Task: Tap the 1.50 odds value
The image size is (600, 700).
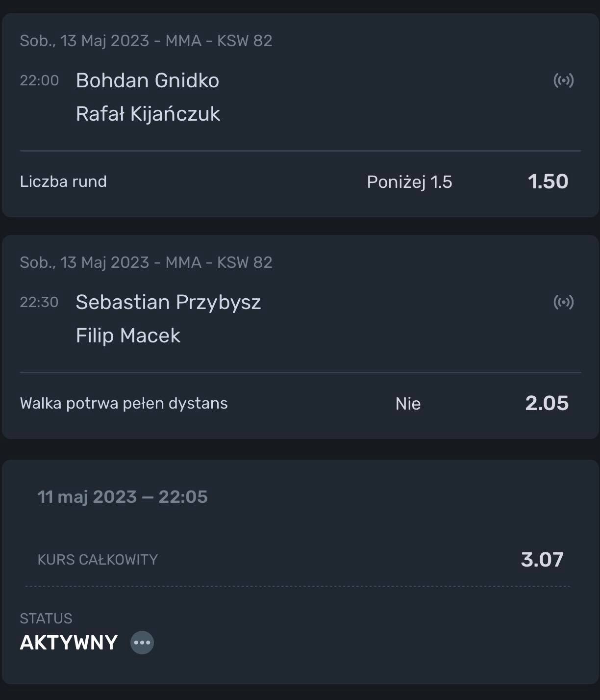Action: pos(548,181)
